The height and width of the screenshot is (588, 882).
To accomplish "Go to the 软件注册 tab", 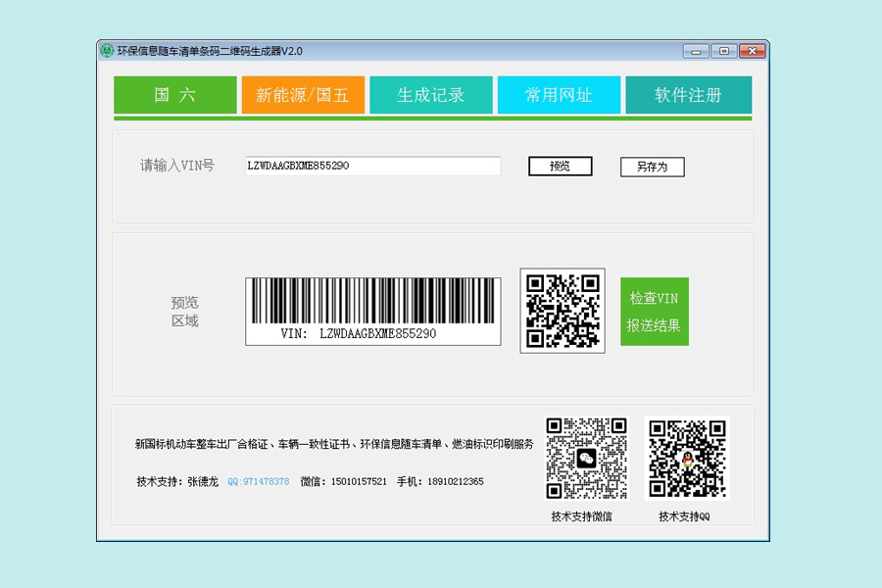I will tap(688, 95).
